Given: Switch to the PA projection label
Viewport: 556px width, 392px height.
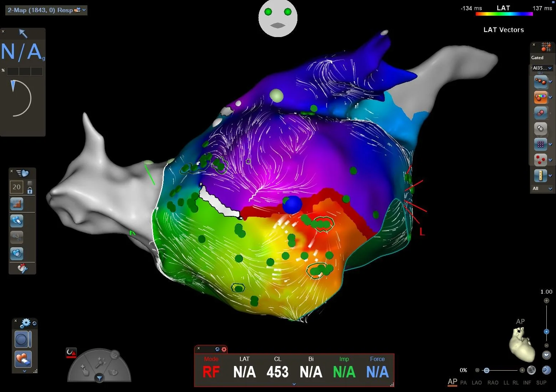Looking at the screenshot, I should coord(463,382).
